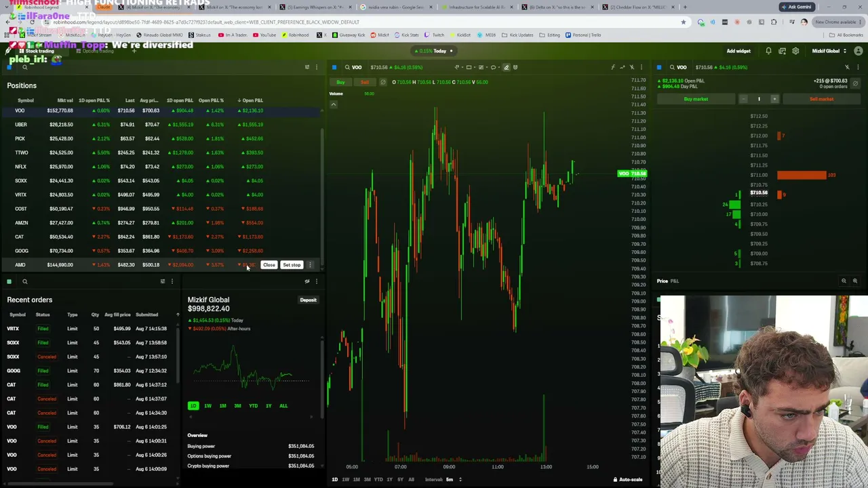Switch to the P&L tab in order ladder
Viewport: 868px width, 488px height.
tap(675, 281)
